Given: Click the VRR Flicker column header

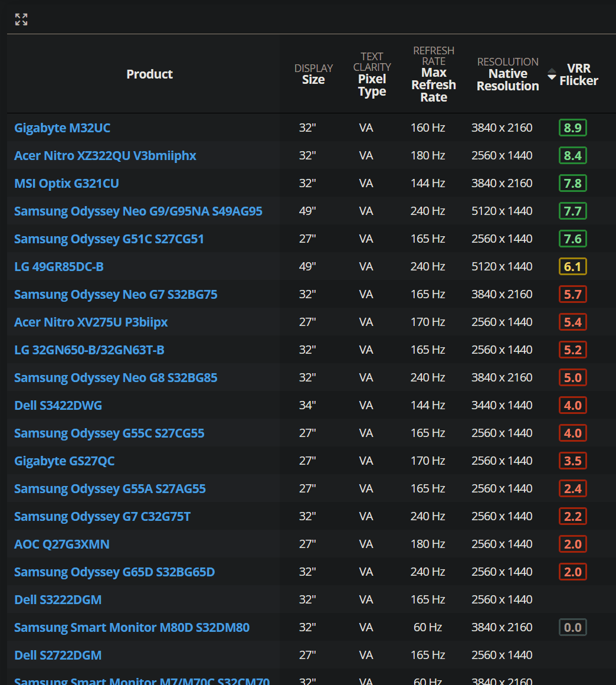Looking at the screenshot, I should click(579, 74).
